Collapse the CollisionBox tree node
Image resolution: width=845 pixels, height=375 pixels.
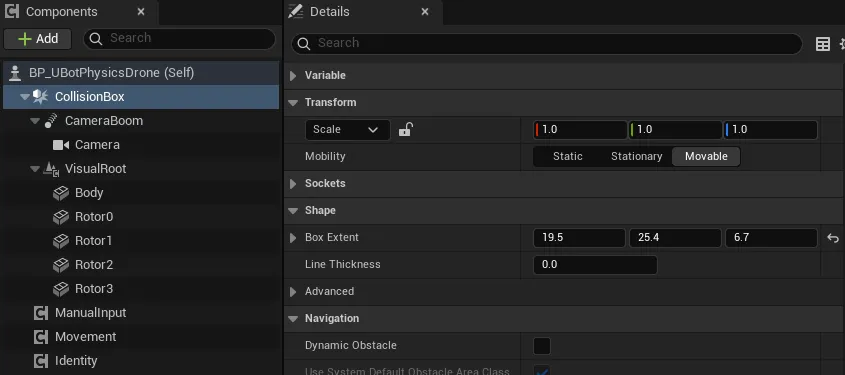tap(25, 97)
